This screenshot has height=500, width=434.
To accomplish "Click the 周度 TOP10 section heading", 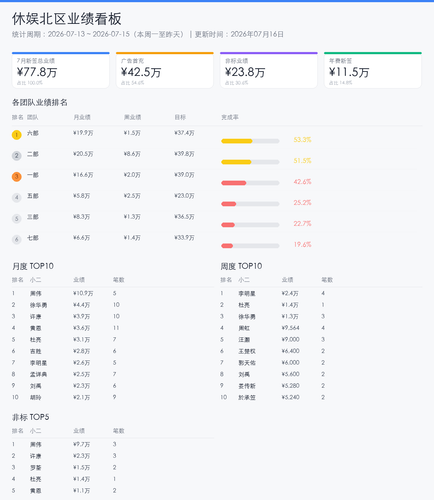I will pos(241,266).
